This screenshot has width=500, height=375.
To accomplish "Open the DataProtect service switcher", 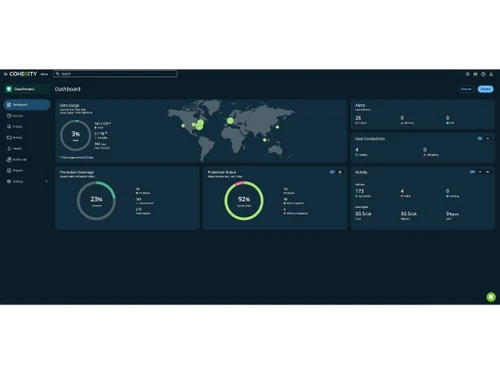I will pyautogui.click(x=26, y=89).
